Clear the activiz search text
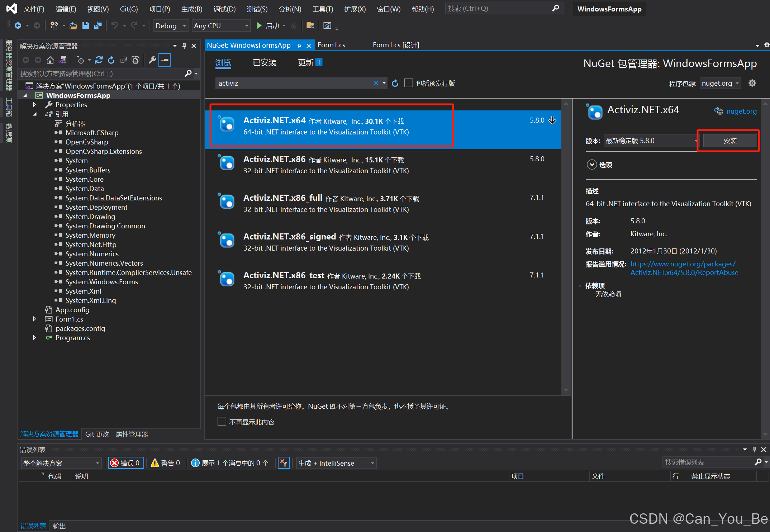The height and width of the screenshot is (532, 770). [376, 83]
